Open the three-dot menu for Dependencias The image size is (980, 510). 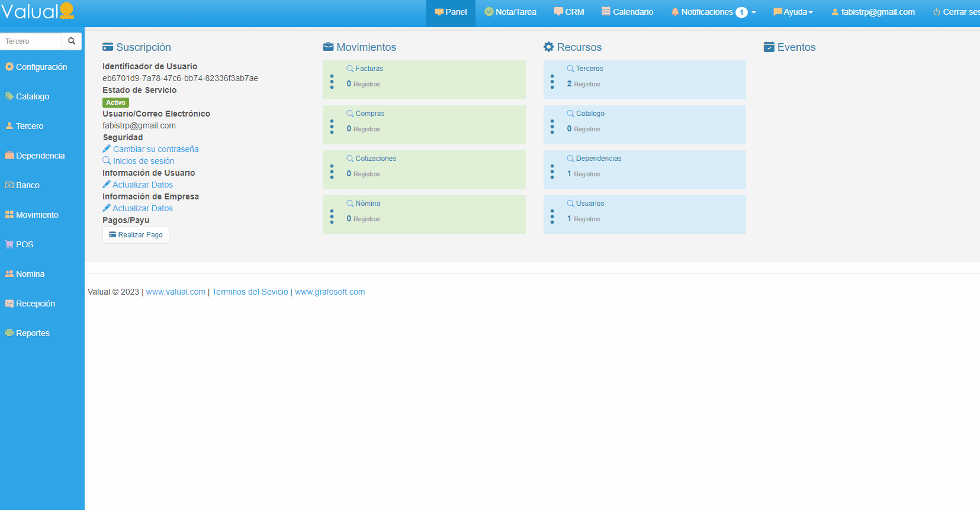[x=552, y=172]
